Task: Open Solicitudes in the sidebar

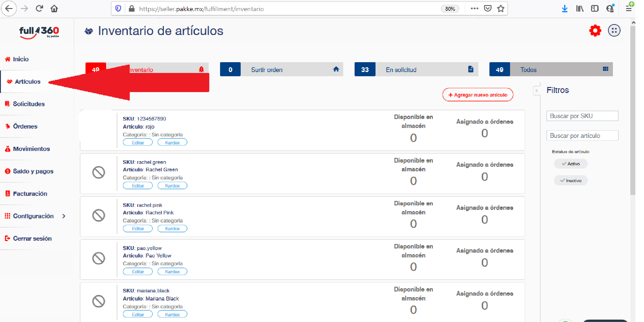Action: tap(29, 104)
